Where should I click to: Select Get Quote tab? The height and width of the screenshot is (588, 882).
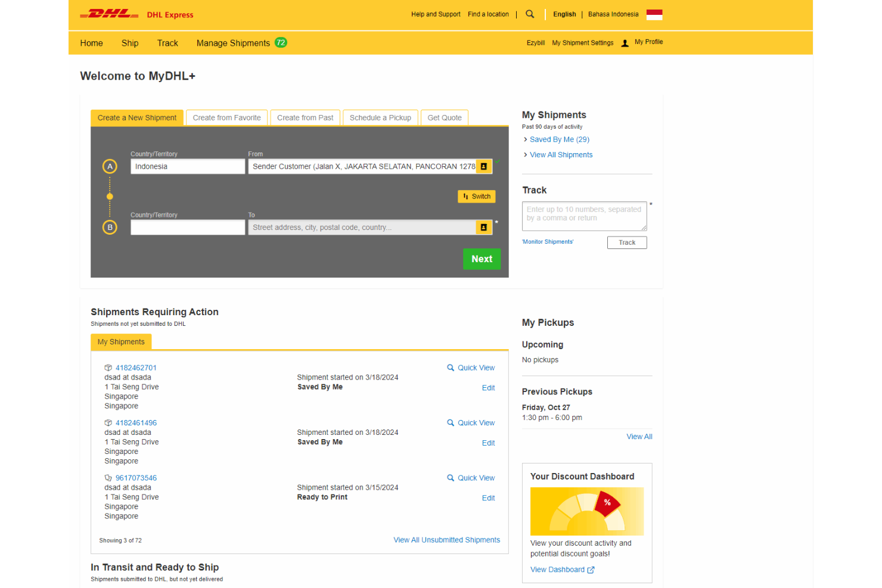pos(445,118)
